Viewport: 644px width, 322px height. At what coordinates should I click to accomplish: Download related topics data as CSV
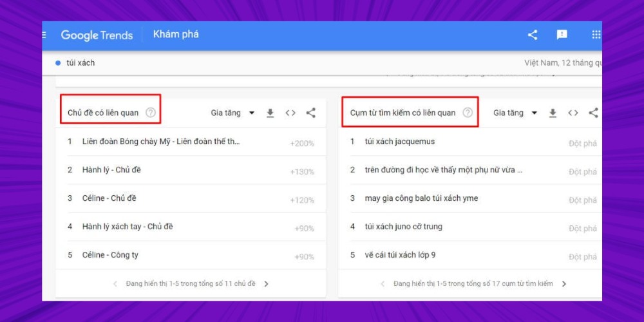pos(270,113)
